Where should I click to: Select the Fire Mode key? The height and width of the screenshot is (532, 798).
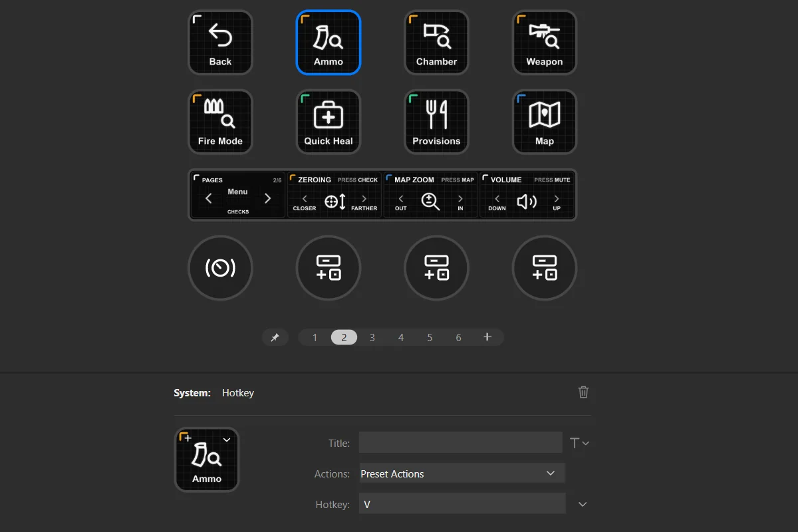(220, 122)
